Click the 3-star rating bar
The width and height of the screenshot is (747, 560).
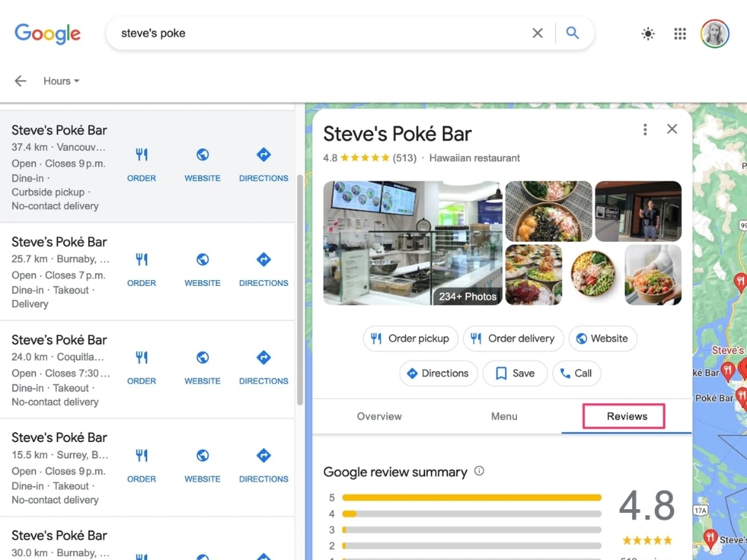(471, 529)
